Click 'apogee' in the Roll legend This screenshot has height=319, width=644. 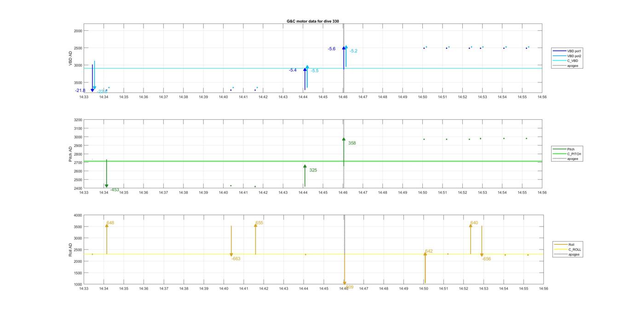point(567,255)
